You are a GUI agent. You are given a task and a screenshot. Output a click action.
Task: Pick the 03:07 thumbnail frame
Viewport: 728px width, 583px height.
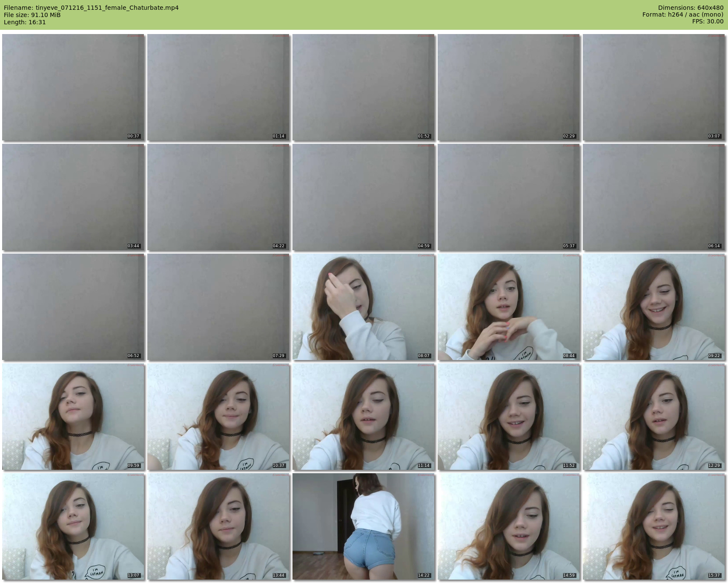point(654,87)
